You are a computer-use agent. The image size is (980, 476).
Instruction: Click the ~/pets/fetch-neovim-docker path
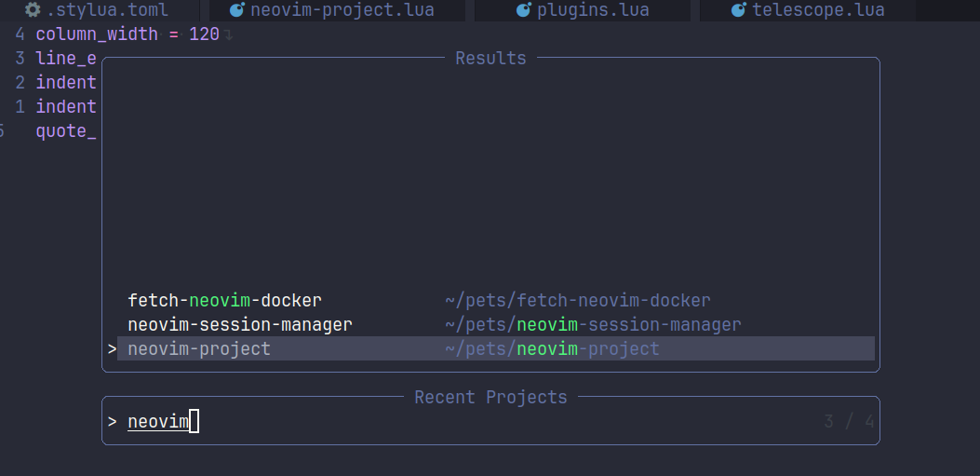click(x=578, y=301)
